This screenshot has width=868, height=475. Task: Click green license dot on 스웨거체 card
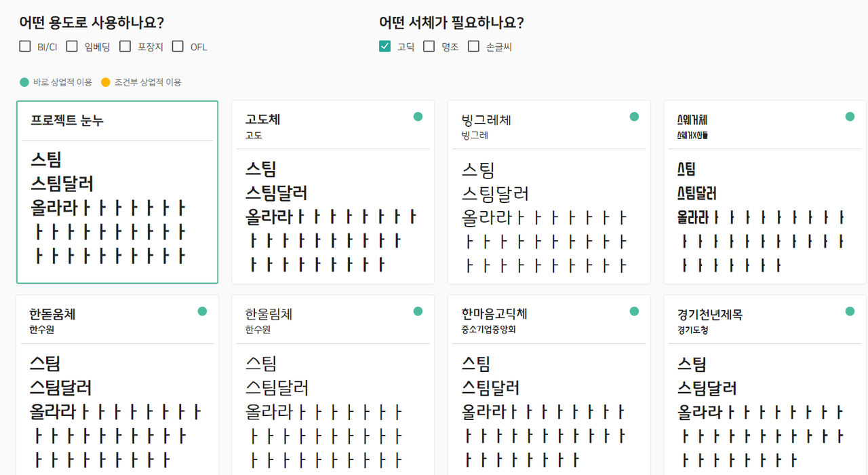coord(850,117)
